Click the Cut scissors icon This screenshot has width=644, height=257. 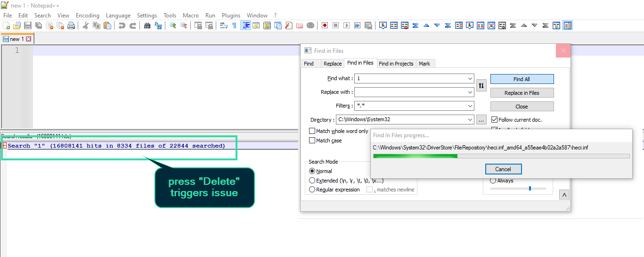click(86, 25)
